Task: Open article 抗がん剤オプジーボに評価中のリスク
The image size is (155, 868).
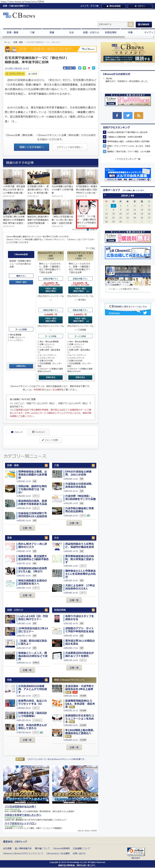Action: click(32, 546)
